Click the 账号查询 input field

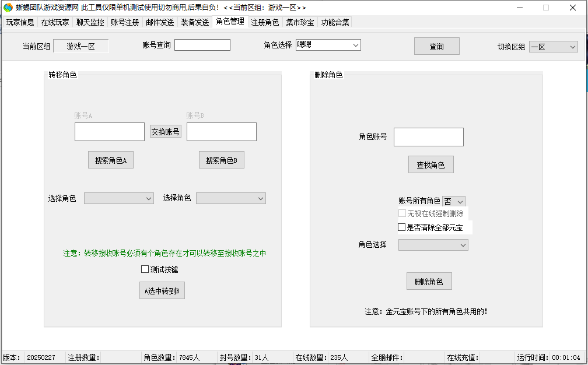(202, 45)
